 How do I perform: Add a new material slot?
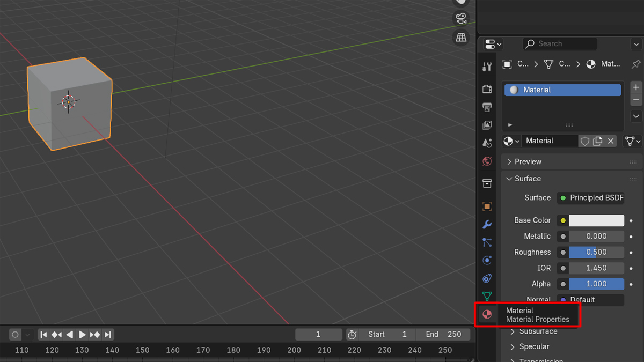point(636,87)
